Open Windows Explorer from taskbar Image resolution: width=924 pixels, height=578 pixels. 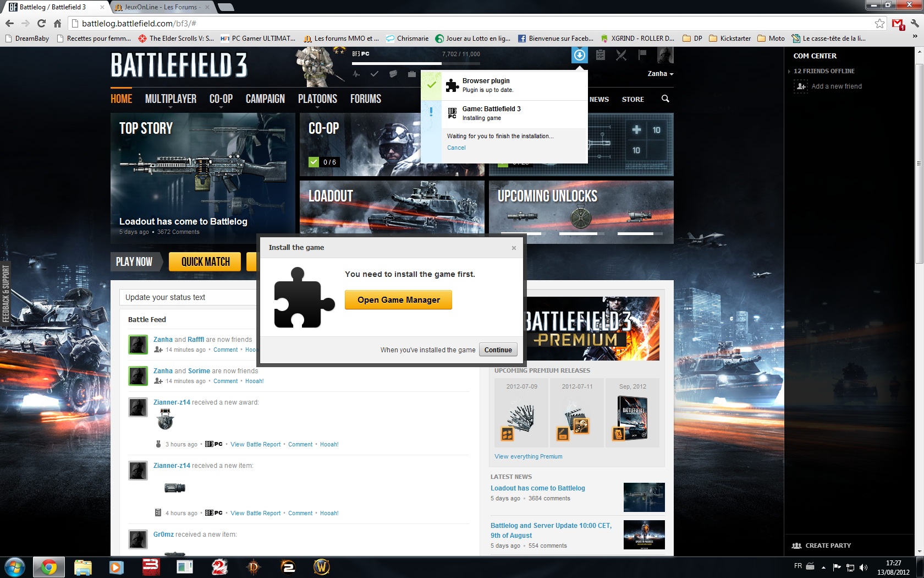point(82,567)
